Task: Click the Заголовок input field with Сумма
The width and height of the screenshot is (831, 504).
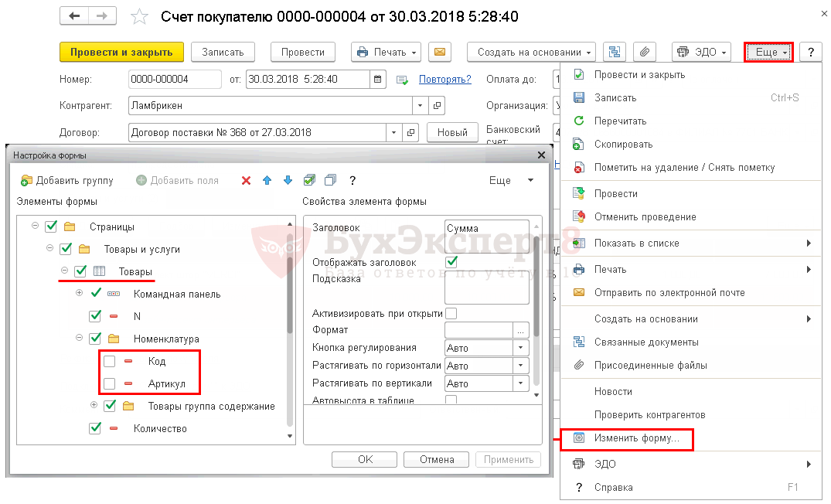Action: point(486,229)
